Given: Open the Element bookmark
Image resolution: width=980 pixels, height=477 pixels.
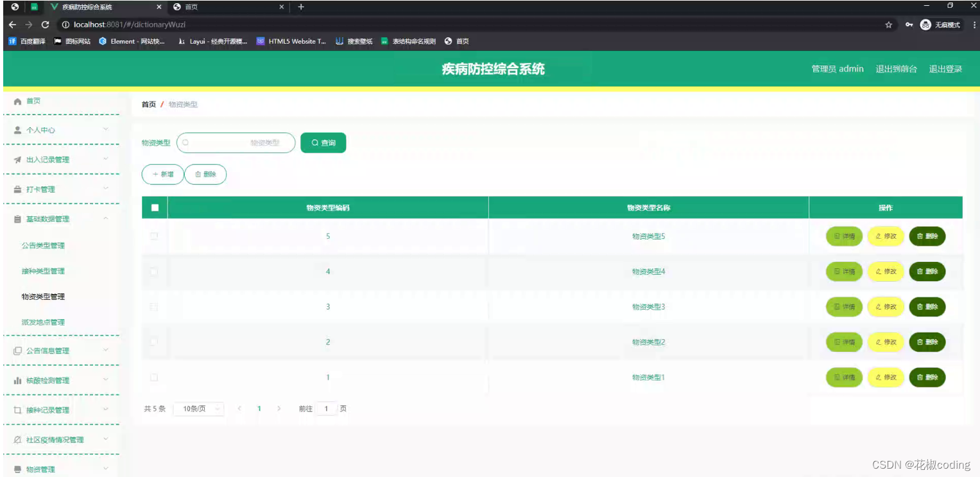Looking at the screenshot, I should click(132, 41).
